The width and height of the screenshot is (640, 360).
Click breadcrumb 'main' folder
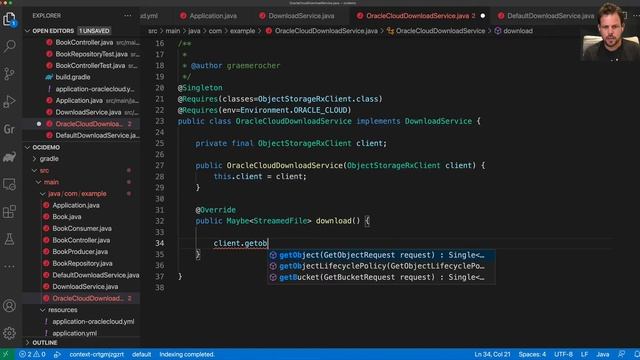[173, 31]
